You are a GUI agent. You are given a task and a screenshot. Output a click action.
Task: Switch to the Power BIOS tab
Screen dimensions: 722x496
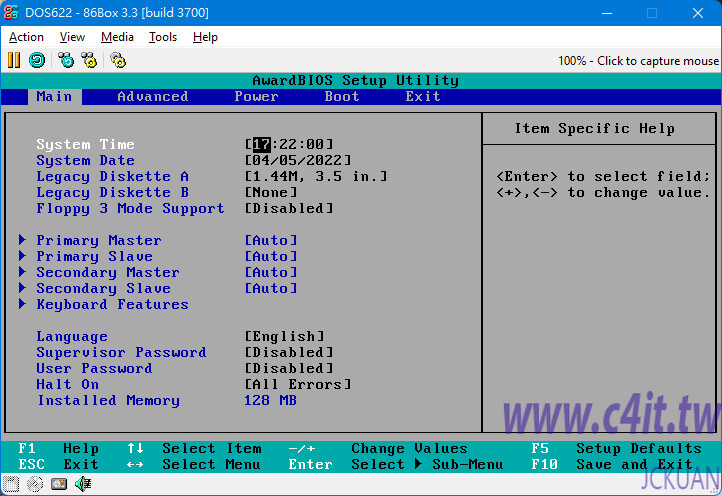click(256, 97)
